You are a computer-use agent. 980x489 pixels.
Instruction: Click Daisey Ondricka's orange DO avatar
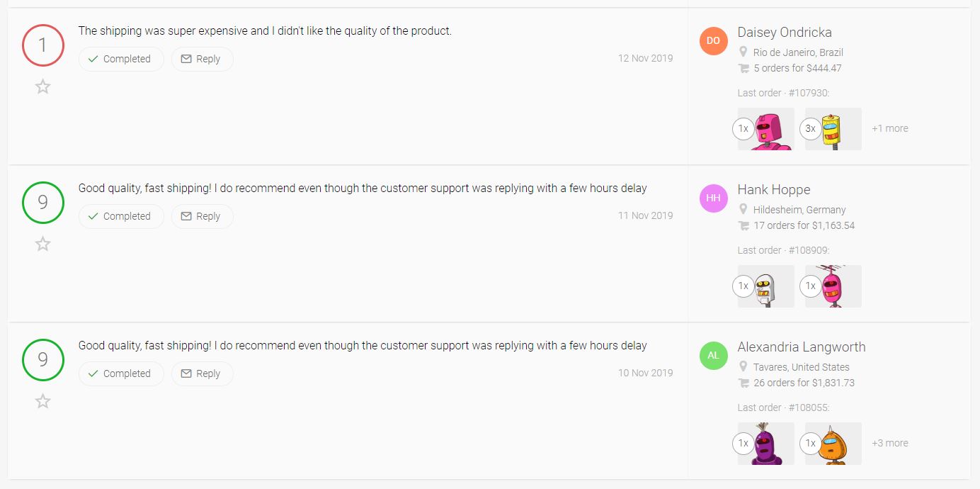(713, 41)
